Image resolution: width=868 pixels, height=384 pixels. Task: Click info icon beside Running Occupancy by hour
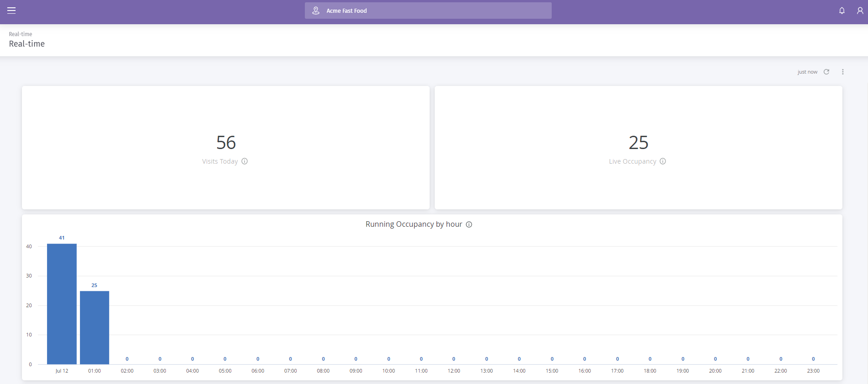point(469,224)
